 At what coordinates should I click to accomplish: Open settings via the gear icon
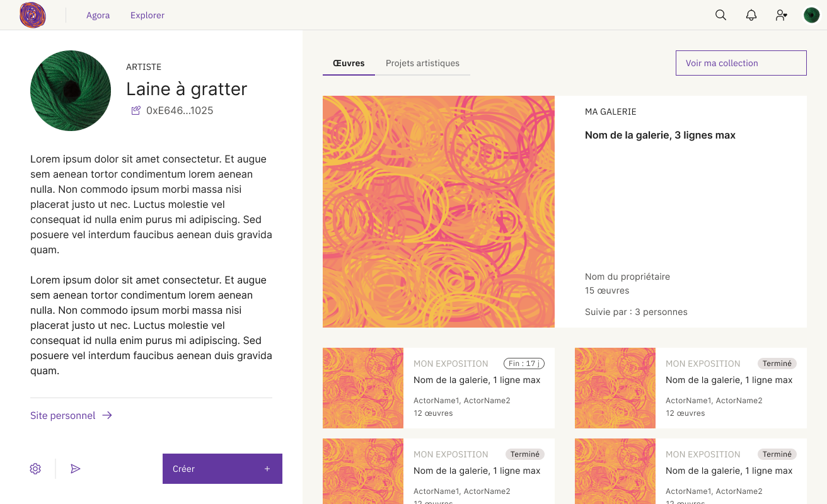[x=35, y=469]
